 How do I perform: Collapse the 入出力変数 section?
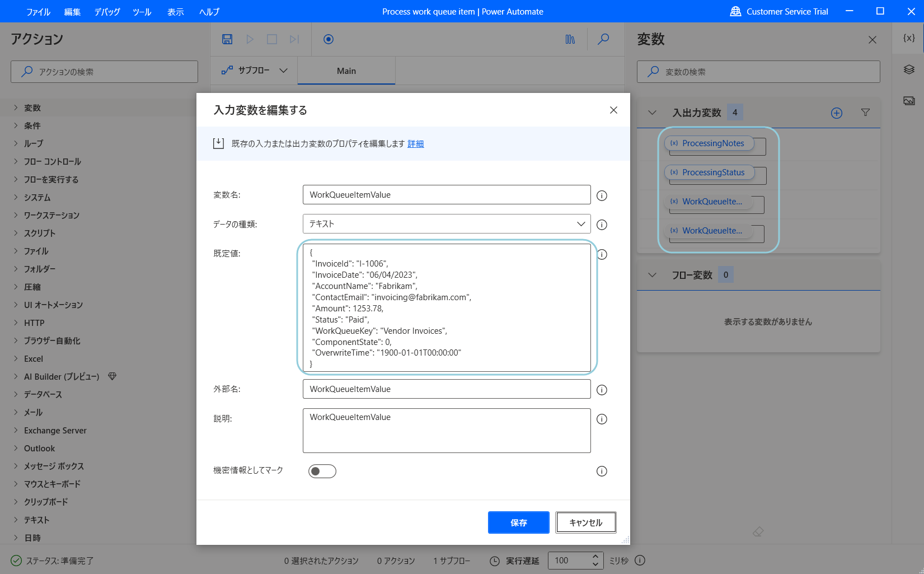pyautogui.click(x=652, y=113)
